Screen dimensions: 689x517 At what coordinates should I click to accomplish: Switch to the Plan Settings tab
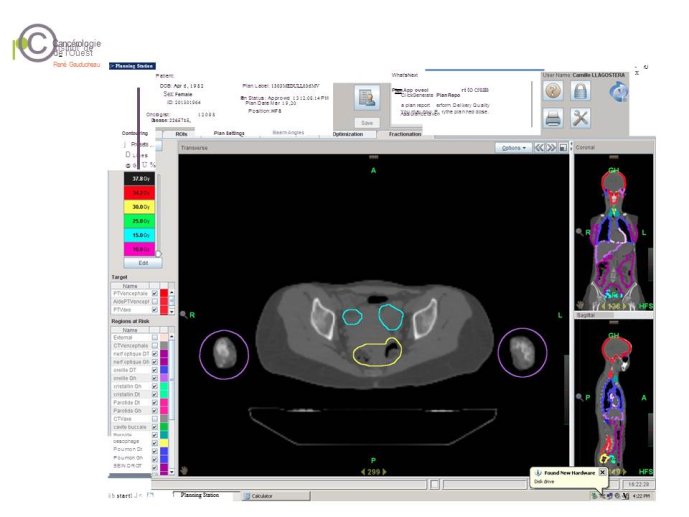coord(228,134)
